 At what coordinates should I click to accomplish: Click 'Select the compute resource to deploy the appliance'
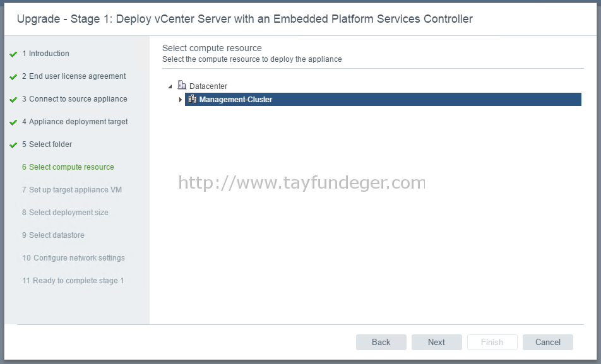coord(252,59)
